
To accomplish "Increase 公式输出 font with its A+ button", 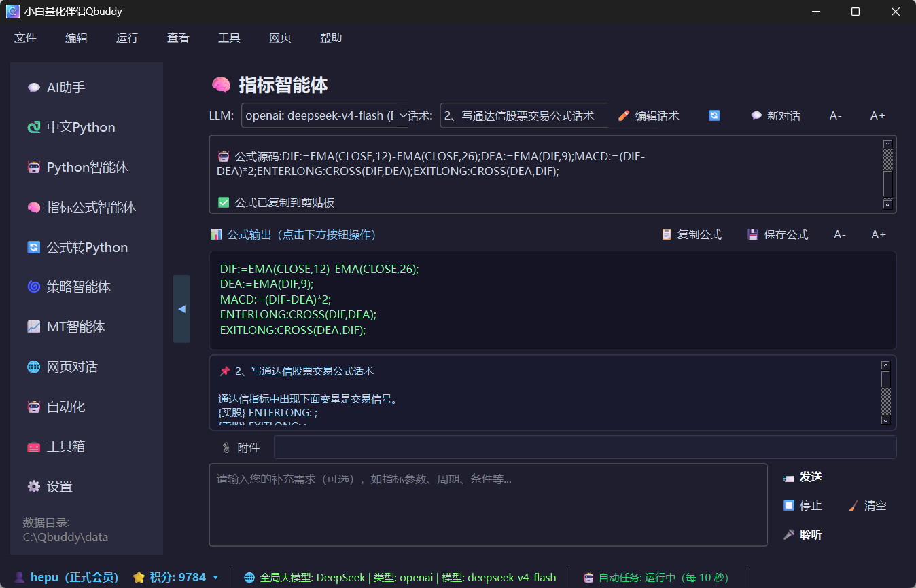I will [879, 235].
